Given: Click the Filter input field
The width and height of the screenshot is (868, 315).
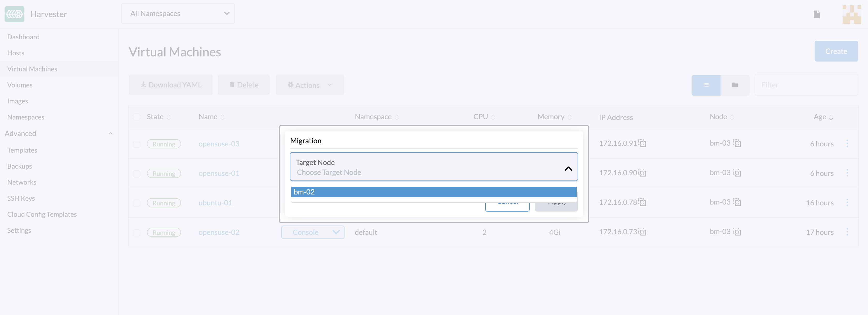Looking at the screenshot, I should (806, 85).
